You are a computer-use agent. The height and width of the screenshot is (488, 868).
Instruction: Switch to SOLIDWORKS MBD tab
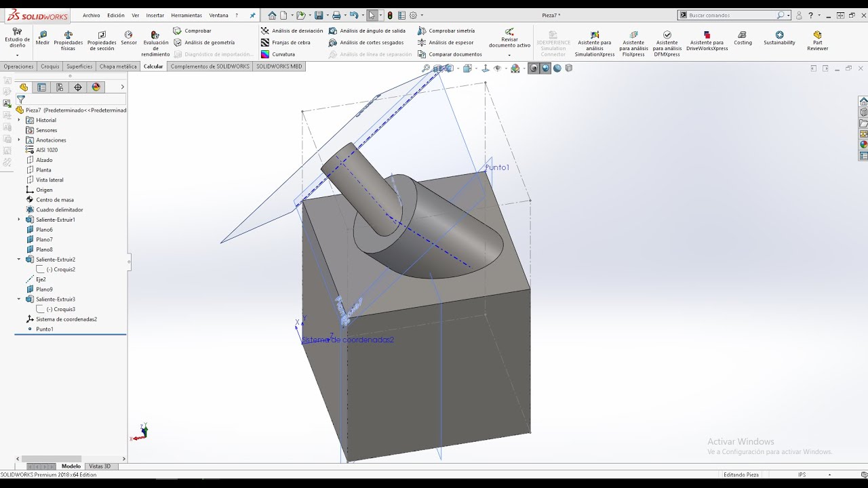(279, 66)
